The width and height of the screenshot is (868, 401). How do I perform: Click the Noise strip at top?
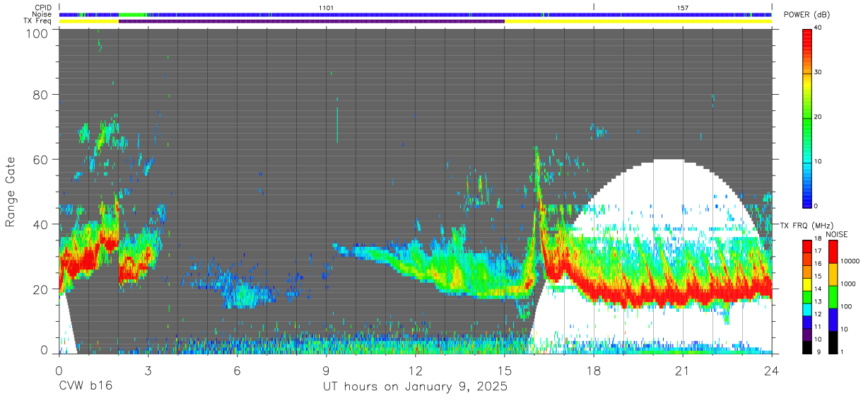415,15
